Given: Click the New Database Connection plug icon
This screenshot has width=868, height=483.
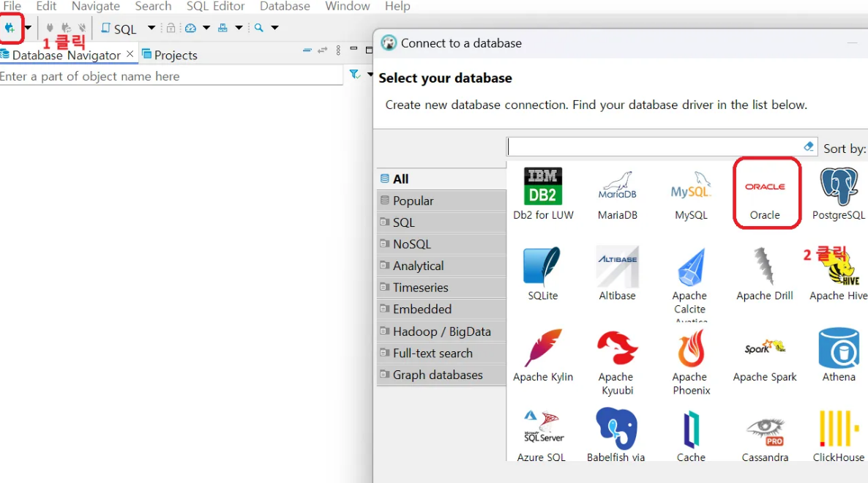Looking at the screenshot, I should [x=10, y=28].
